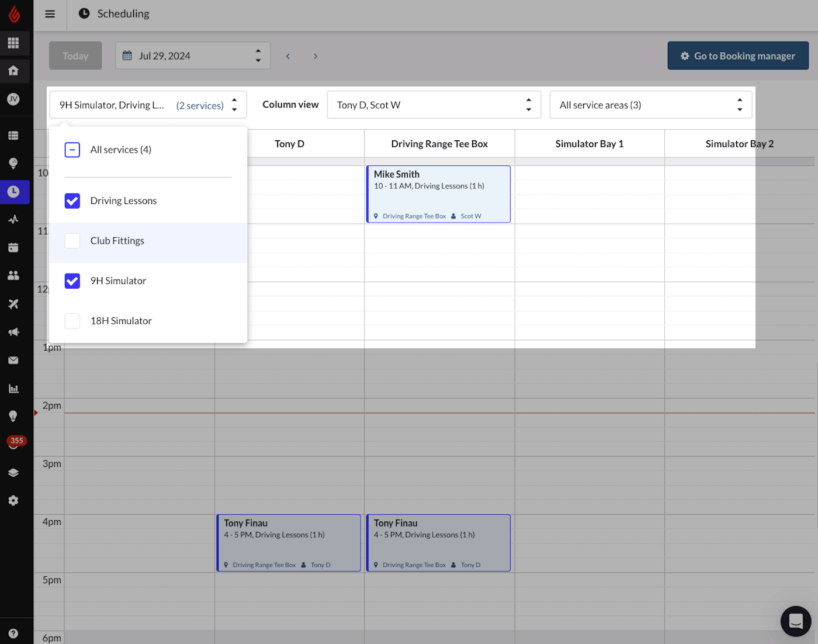
Task: Click the Simulator Bay 2 column header
Action: (x=739, y=144)
